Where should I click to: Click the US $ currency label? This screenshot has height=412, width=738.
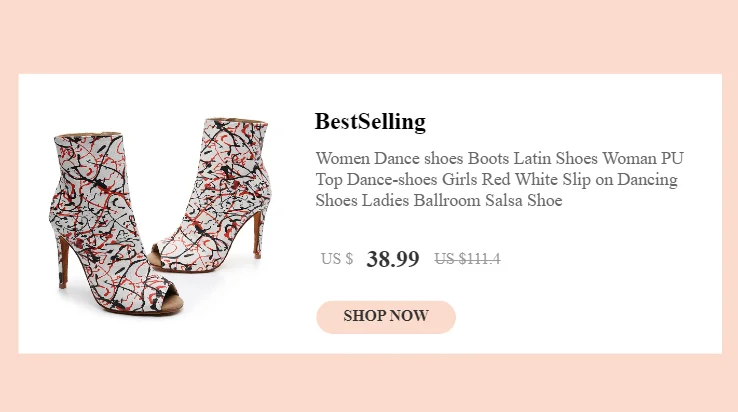(x=336, y=259)
